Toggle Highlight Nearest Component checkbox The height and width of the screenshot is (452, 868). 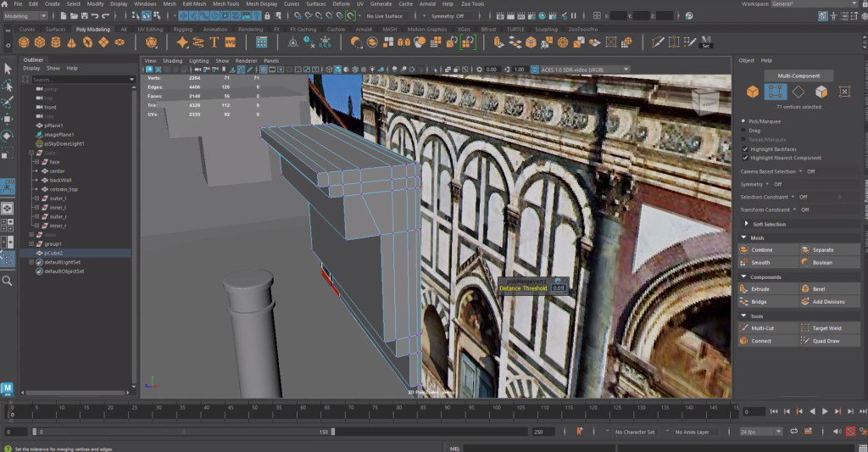745,158
